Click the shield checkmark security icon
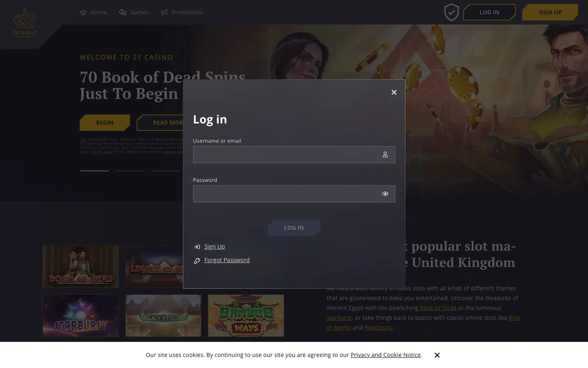This screenshot has width=588, height=368. (451, 12)
